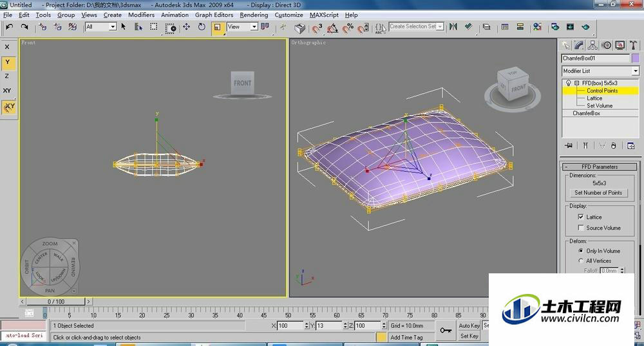This screenshot has height=346, width=644.
Task: Click the Mirror tool icon
Action: (453, 27)
